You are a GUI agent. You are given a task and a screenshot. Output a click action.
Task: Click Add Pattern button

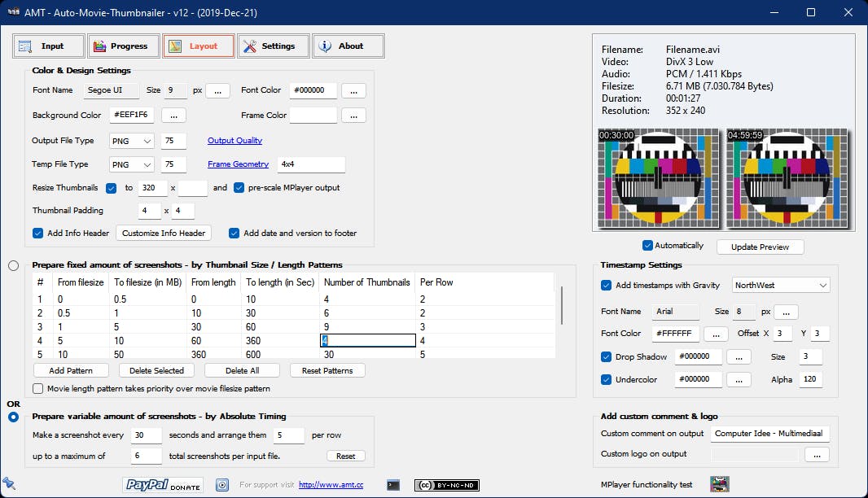[71, 370]
